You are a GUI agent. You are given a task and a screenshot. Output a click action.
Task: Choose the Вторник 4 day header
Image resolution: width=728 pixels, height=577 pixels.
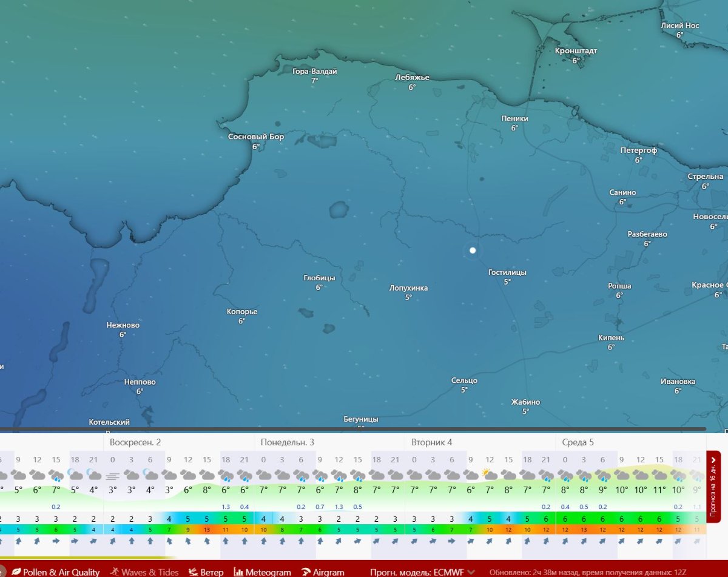(431, 442)
